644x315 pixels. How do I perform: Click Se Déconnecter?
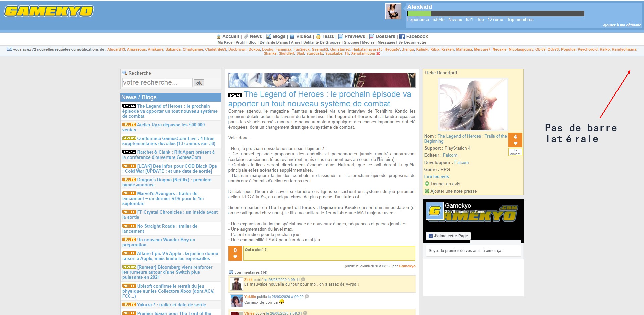pos(412,42)
